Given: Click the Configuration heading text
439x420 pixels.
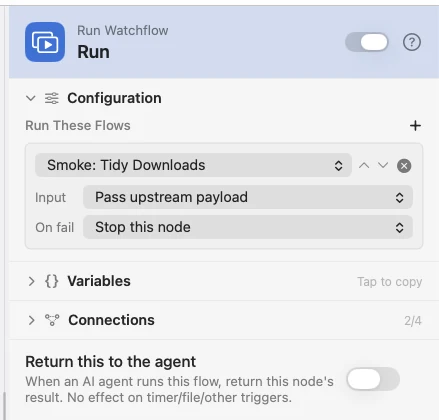Looking at the screenshot, I should click(114, 98).
